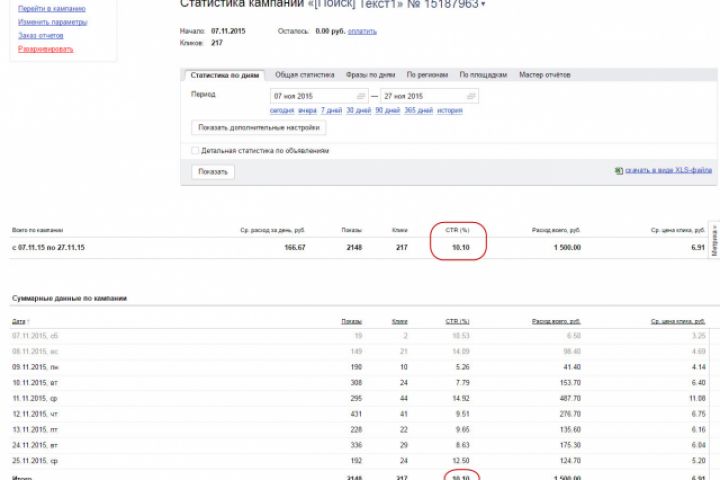Enable detailed statistics by ads checkbox
The image size is (720, 480).
195,151
